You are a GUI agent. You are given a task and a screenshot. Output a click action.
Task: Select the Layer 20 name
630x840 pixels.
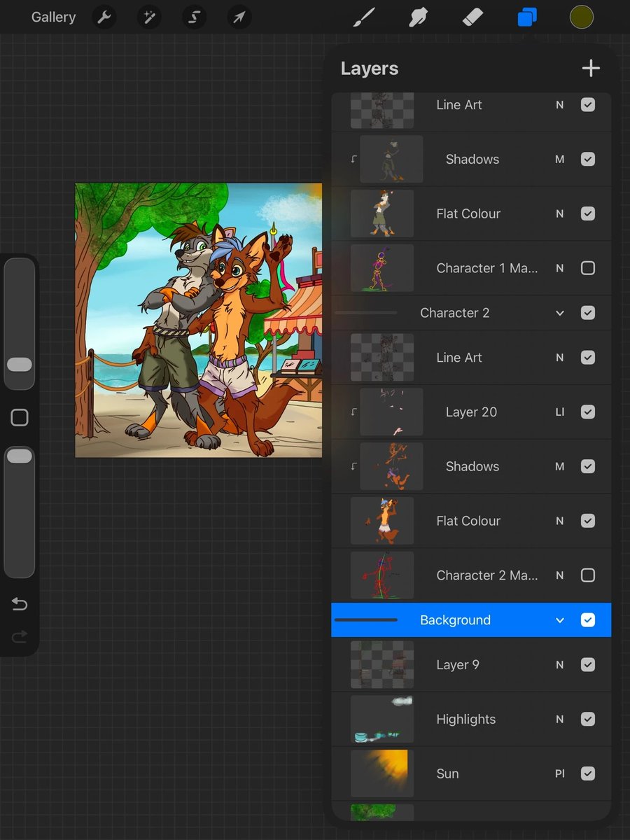(471, 412)
